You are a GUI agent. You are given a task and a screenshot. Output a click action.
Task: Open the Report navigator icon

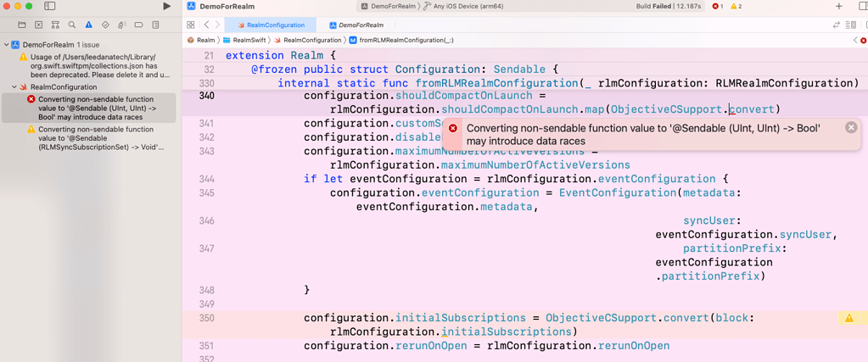tap(154, 25)
